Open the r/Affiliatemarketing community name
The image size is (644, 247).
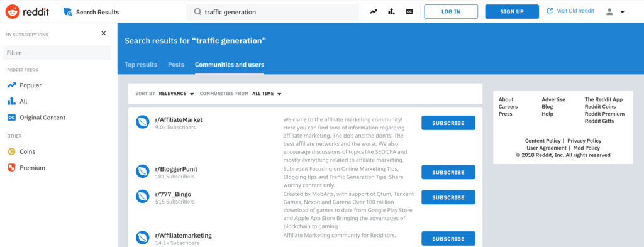[x=183, y=236]
